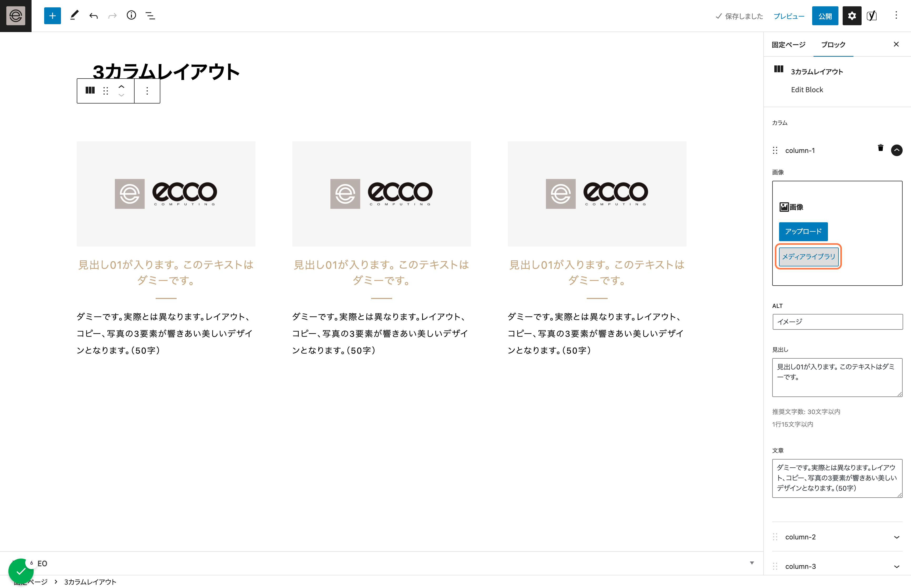Expand the column-2 section
The width and height of the screenshot is (911, 588).
click(897, 537)
